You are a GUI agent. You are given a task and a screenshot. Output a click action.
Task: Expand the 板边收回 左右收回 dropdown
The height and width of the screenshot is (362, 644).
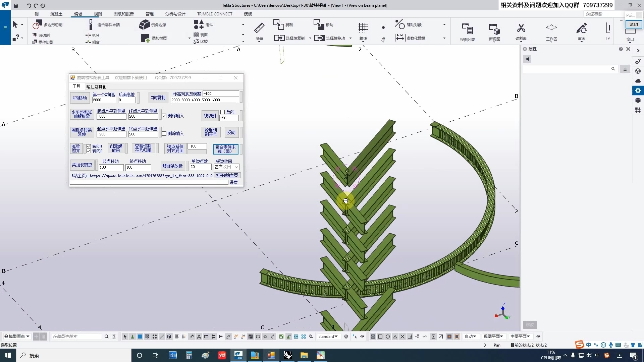tap(236, 167)
